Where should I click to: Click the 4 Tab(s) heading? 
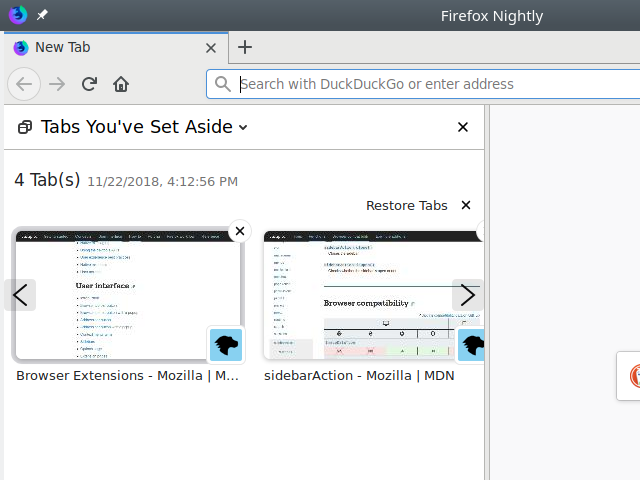pos(47,180)
